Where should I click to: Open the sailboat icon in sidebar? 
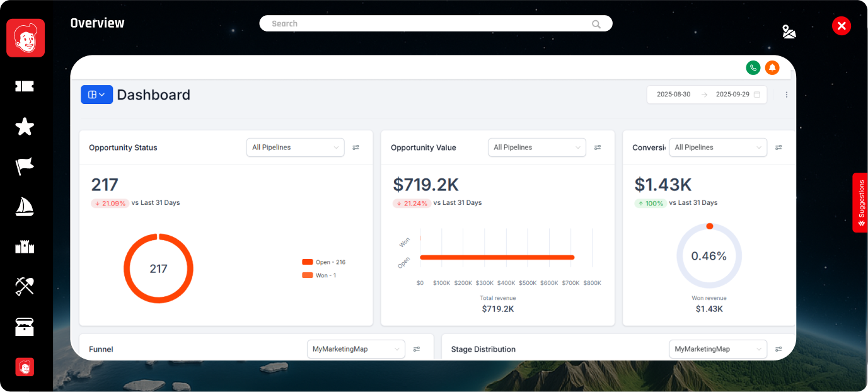pos(25,207)
